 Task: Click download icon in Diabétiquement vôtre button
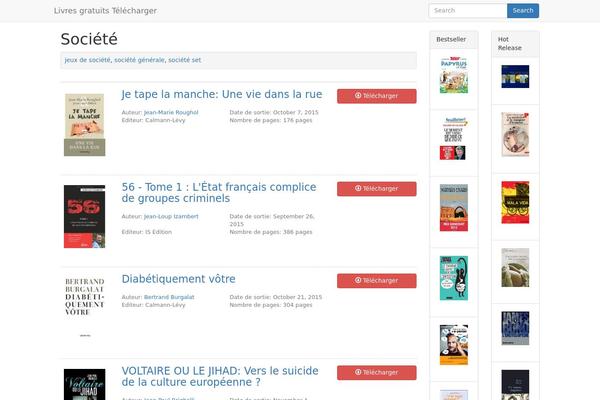coord(358,280)
